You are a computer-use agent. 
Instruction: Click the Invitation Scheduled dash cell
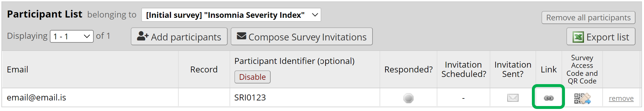click(x=463, y=98)
